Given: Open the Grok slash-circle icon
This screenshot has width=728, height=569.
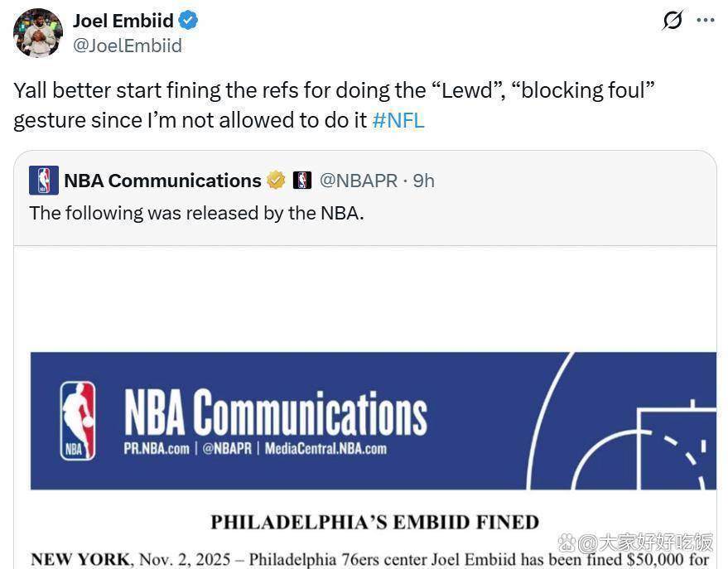Looking at the screenshot, I should tap(673, 21).
